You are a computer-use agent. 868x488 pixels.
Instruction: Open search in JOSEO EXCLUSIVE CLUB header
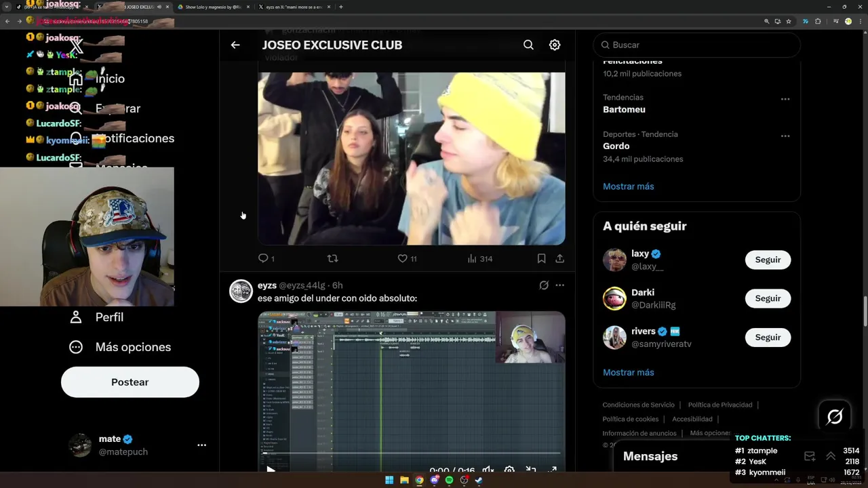pos(528,45)
